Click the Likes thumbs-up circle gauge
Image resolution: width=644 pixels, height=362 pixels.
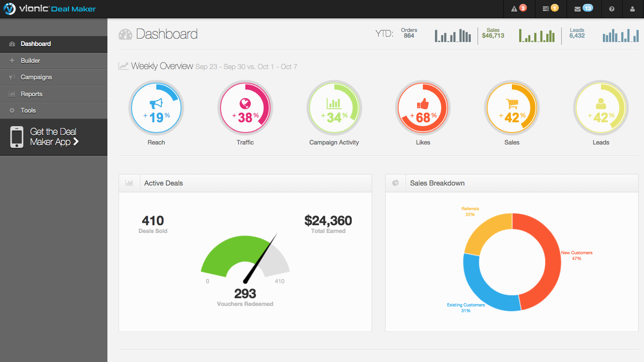point(423,108)
